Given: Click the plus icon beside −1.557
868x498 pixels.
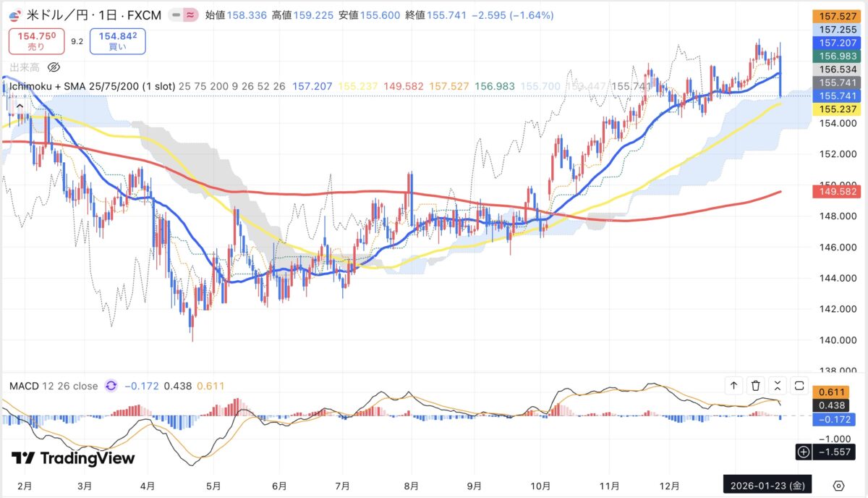Looking at the screenshot, I should (x=803, y=452).
